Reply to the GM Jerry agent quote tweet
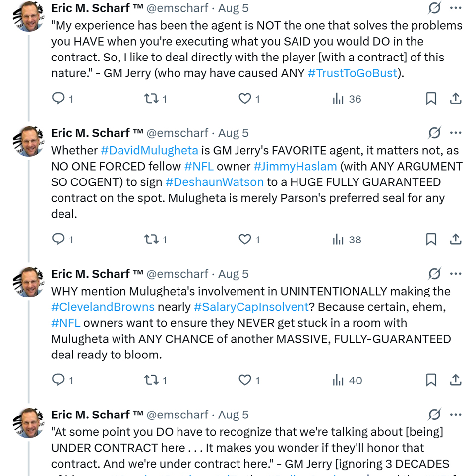This screenshot has width=476, height=476. click(x=59, y=99)
